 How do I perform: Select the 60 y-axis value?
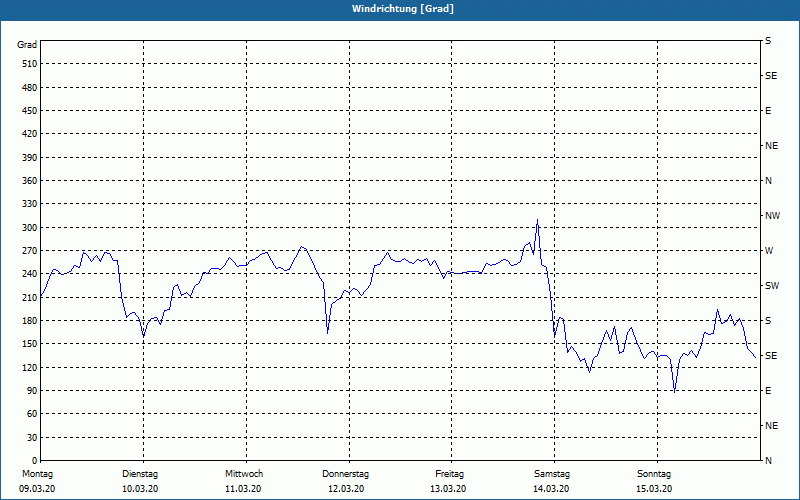point(32,414)
